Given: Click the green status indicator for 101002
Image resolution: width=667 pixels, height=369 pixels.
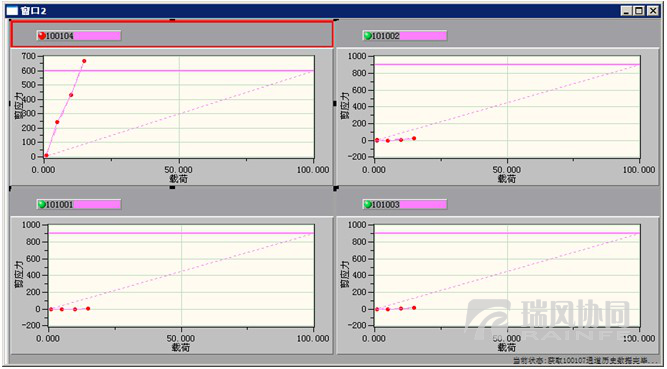Looking at the screenshot, I should coord(368,36).
